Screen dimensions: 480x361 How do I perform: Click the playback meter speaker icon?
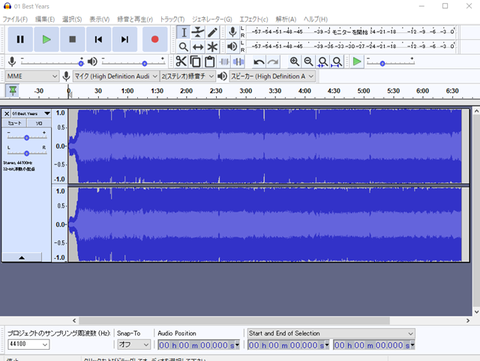click(232, 46)
